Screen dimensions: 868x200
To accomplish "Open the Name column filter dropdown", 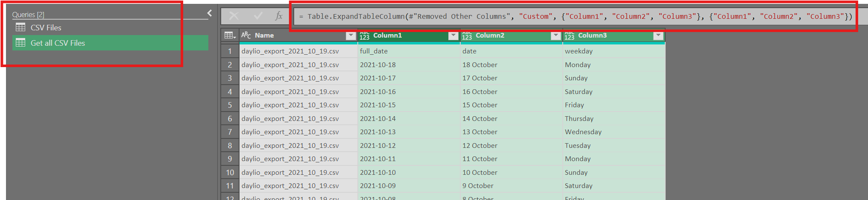I will (351, 35).
